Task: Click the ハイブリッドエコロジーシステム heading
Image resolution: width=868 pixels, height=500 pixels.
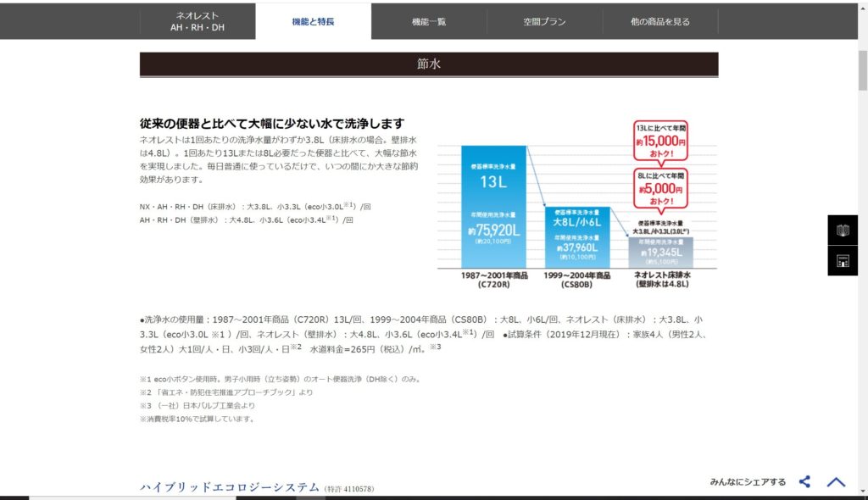Action: (x=229, y=486)
